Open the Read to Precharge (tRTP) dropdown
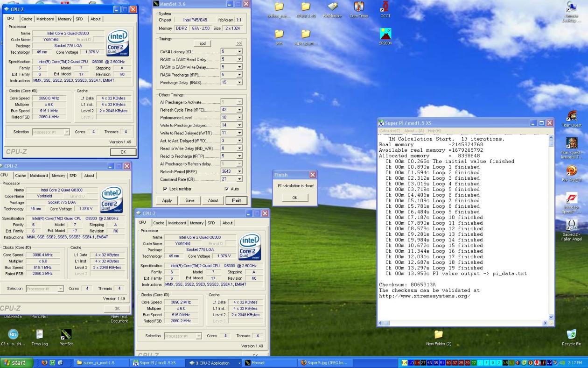Viewport: 588px width, 368px height. tap(239, 156)
